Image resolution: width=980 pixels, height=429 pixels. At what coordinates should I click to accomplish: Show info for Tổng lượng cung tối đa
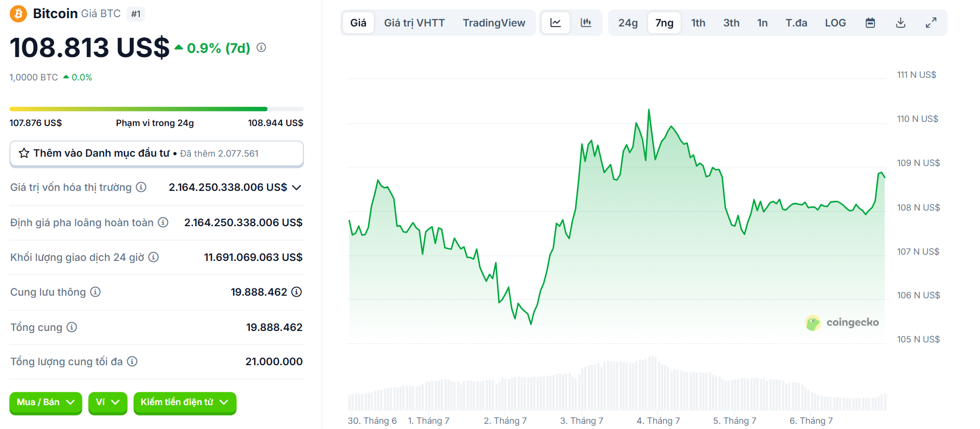pyautogui.click(x=132, y=362)
